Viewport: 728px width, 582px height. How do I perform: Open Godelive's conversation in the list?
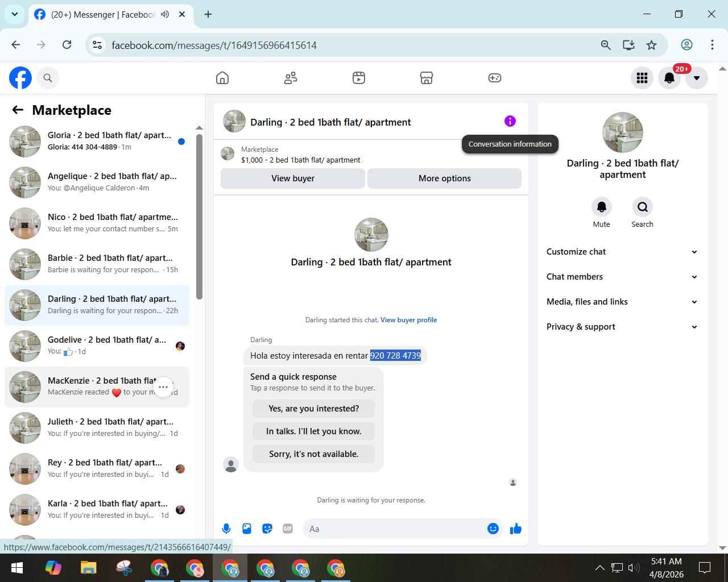click(97, 346)
